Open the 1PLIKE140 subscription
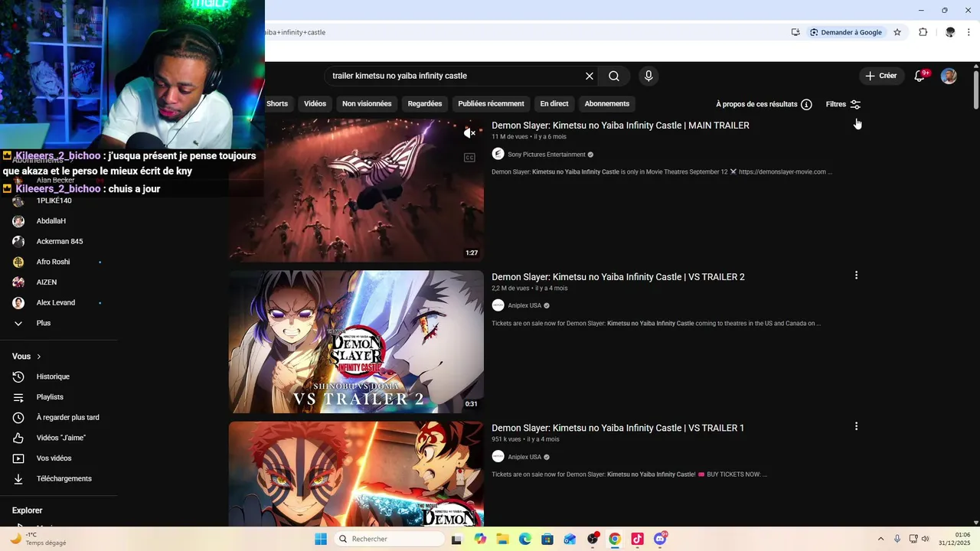This screenshot has width=980, height=551. click(x=58, y=201)
